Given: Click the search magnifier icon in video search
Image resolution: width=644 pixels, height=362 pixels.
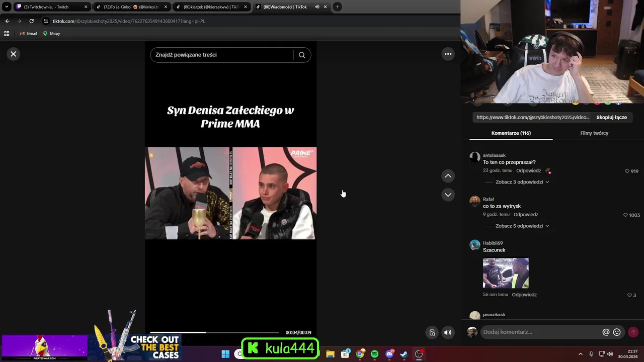Looking at the screenshot, I should point(302,55).
